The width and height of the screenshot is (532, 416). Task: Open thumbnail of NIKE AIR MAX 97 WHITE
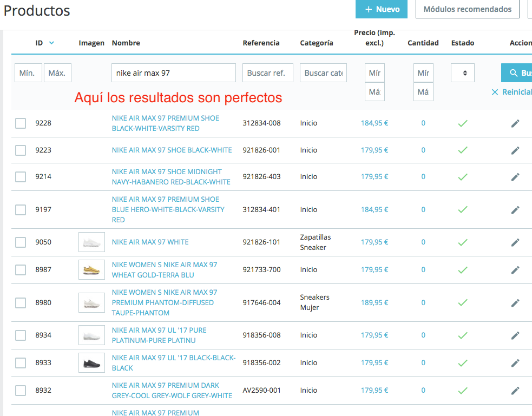(x=91, y=242)
